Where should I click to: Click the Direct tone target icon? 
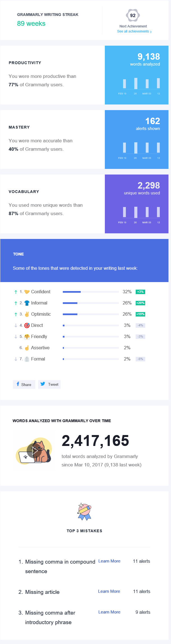[27, 326]
